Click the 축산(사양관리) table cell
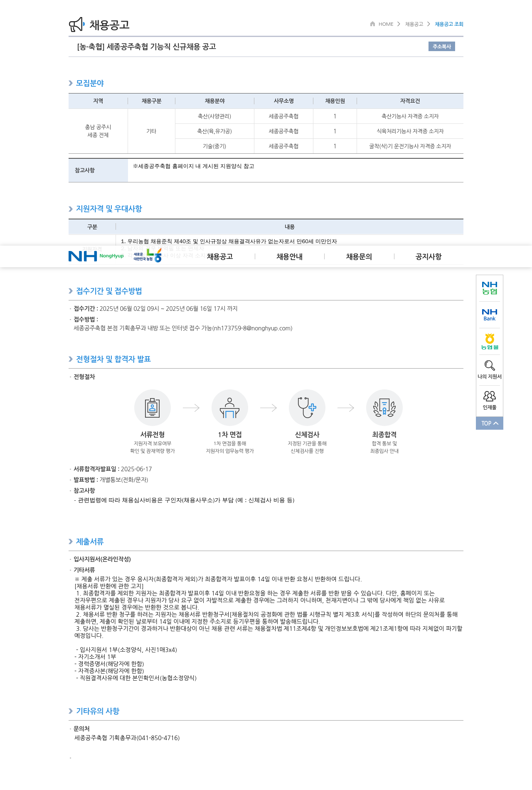The width and height of the screenshot is (532, 790). (214, 116)
